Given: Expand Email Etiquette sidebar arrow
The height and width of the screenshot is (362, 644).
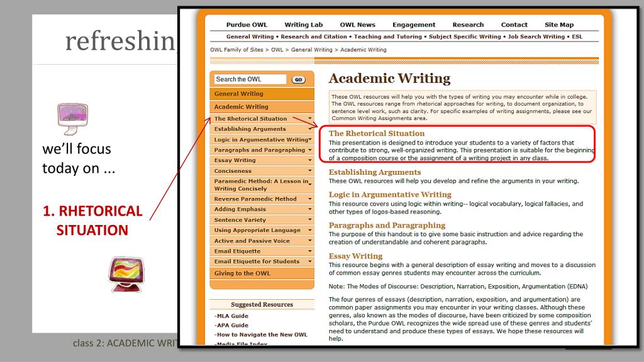Looking at the screenshot, I should (310, 251).
